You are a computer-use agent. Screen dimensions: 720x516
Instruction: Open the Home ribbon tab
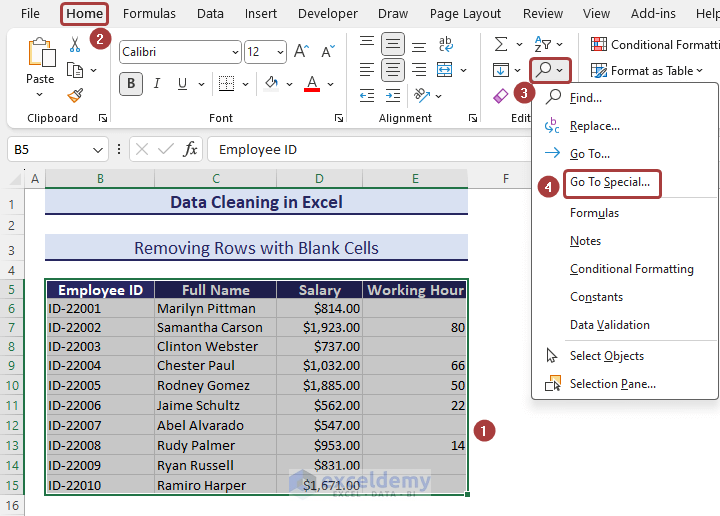84,13
